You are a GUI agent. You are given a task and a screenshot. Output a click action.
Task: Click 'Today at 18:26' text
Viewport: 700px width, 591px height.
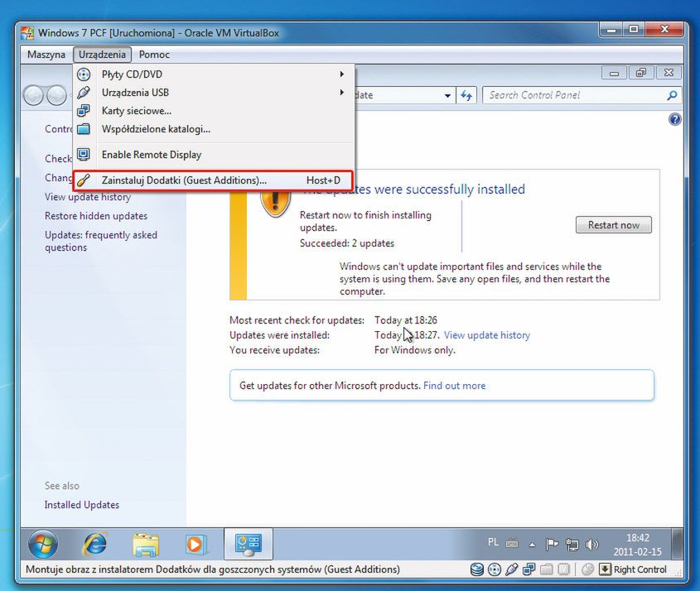pos(406,320)
